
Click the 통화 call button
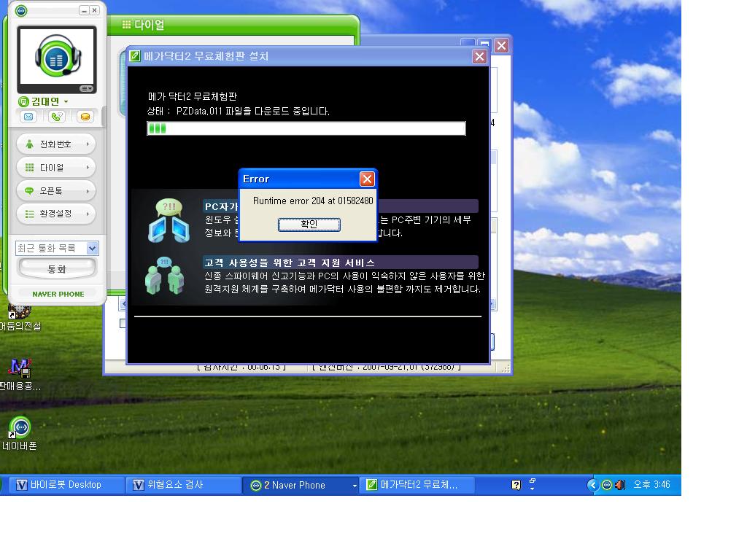coord(57,269)
